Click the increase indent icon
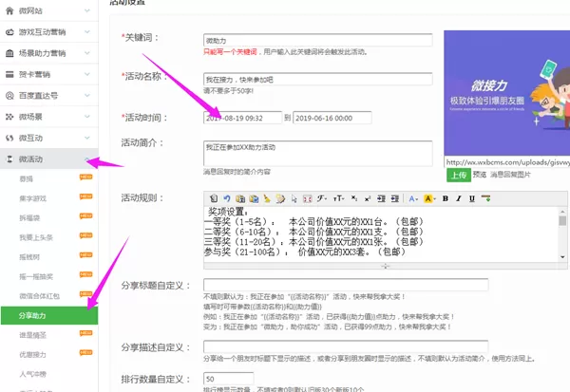Viewport: 570px width, 392px height. point(381,198)
